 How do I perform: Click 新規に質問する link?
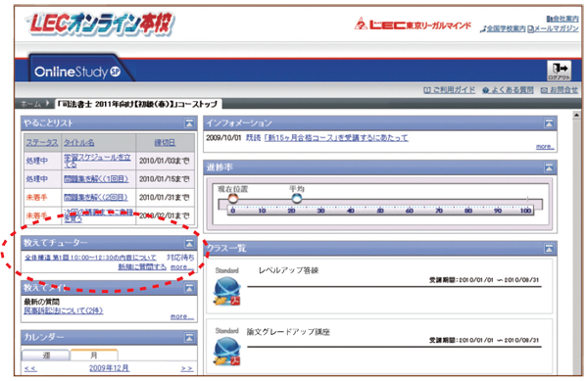tap(142, 266)
